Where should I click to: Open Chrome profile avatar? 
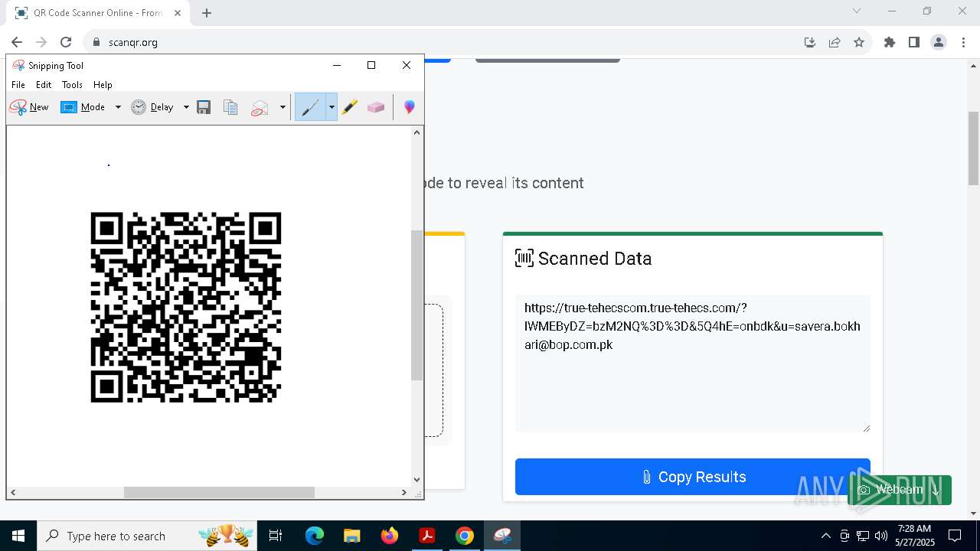pyautogui.click(x=939, y=42)
